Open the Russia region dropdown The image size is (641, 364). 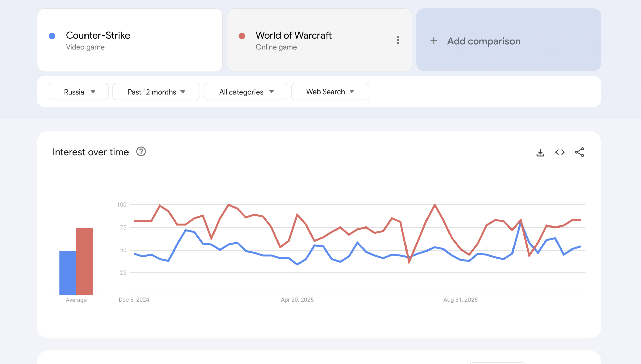(x=78, y=92)
